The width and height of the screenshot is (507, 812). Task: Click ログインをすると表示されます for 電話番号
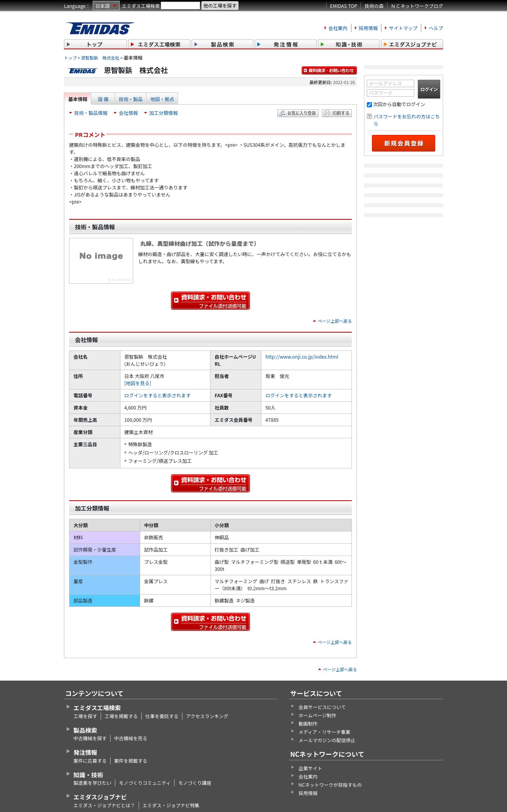(158, 396)
